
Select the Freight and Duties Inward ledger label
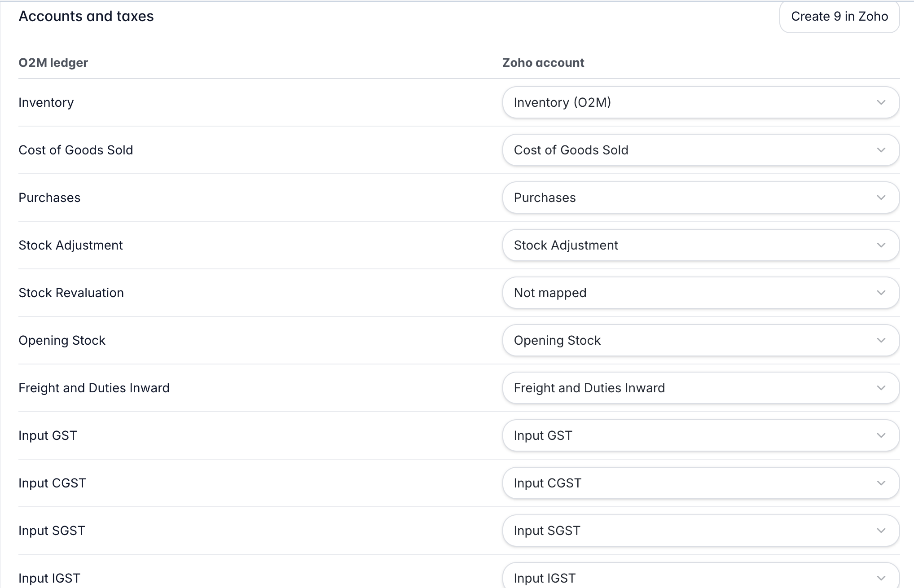tap(94, 388)
